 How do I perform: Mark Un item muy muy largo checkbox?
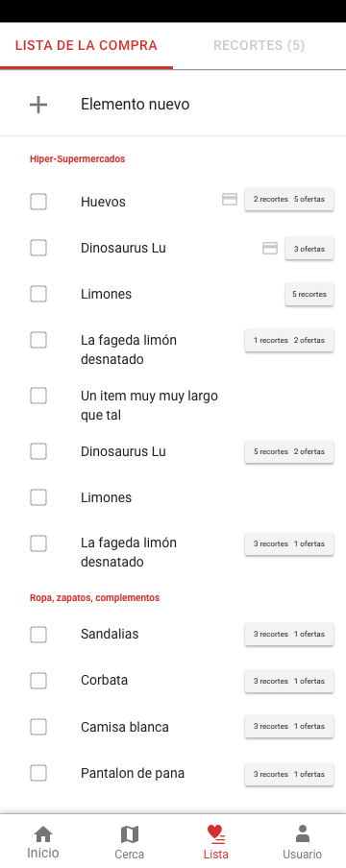38,396
